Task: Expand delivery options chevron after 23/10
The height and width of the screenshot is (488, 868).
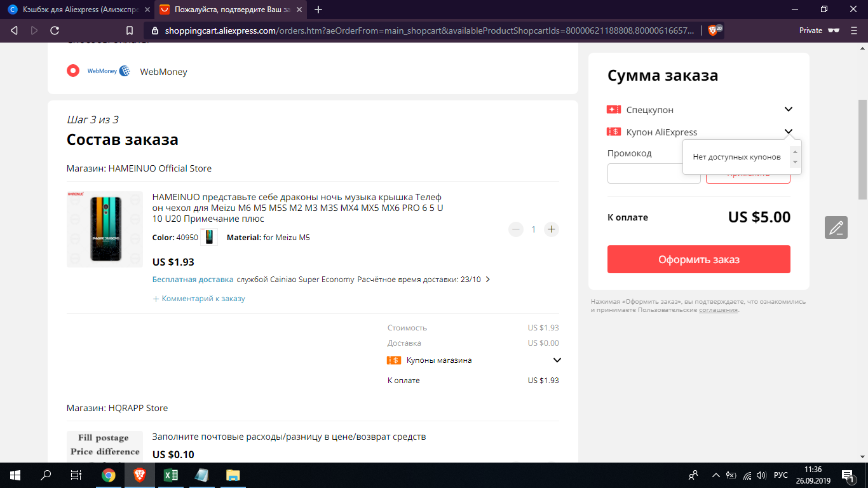Action: point(488,280)
